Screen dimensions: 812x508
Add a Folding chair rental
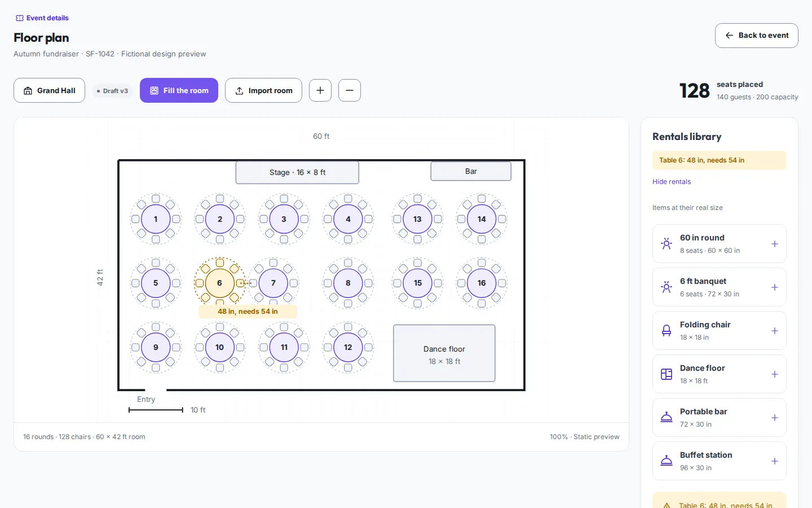[775, 331]
